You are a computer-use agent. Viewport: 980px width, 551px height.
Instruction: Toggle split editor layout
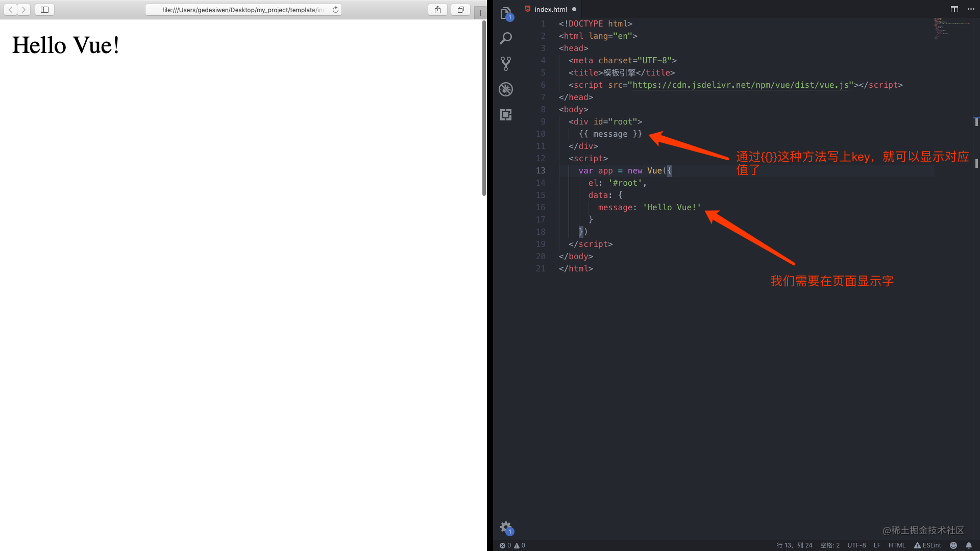[954, 9]
